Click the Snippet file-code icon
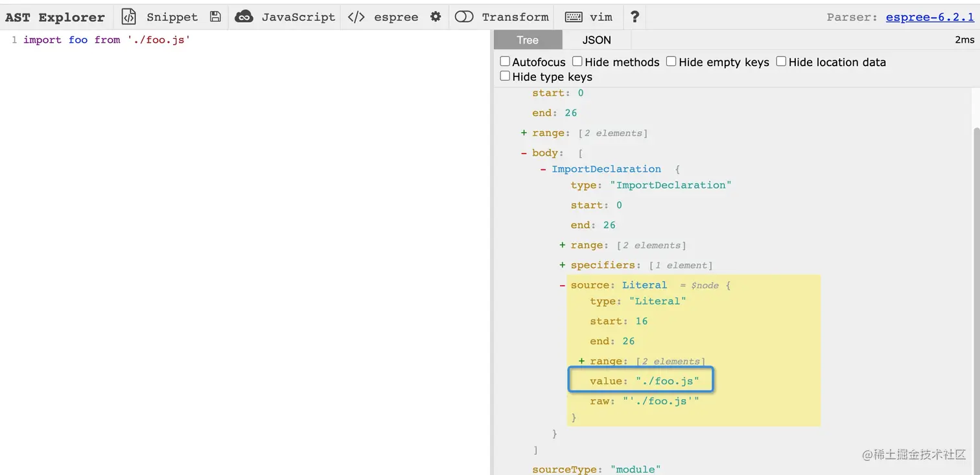This screenshot has width=980, height=475. tap(129, 17)
